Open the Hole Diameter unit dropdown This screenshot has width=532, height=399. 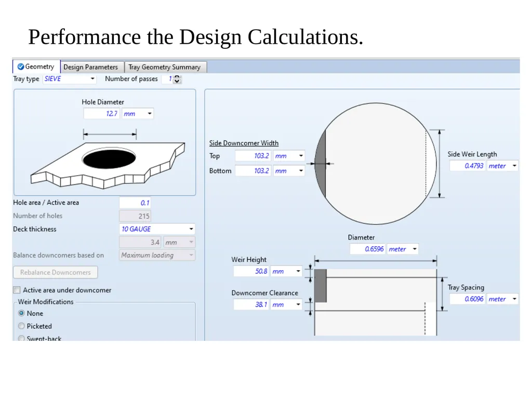pos(138,114)
